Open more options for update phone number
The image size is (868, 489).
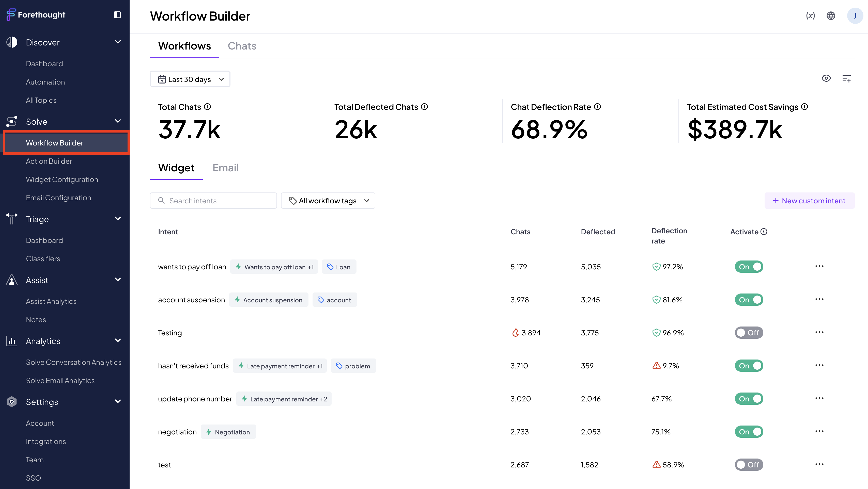[819, 398]
